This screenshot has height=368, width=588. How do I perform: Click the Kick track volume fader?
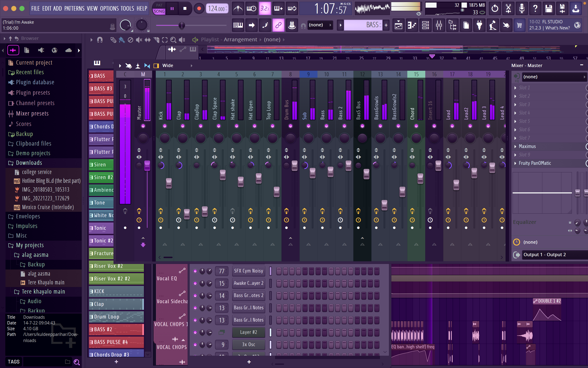(169, 183)
